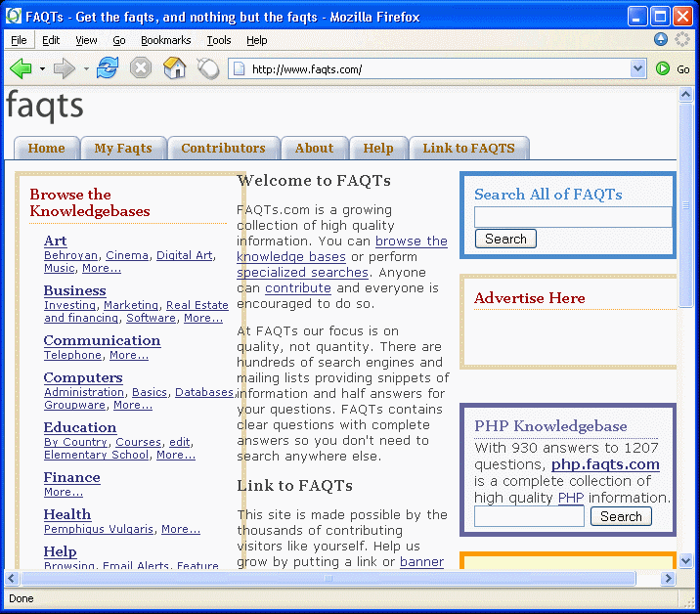Reload the page with the refresh icon
The width and height of the screenshot is (700, 614).
(x=108, y=68)
